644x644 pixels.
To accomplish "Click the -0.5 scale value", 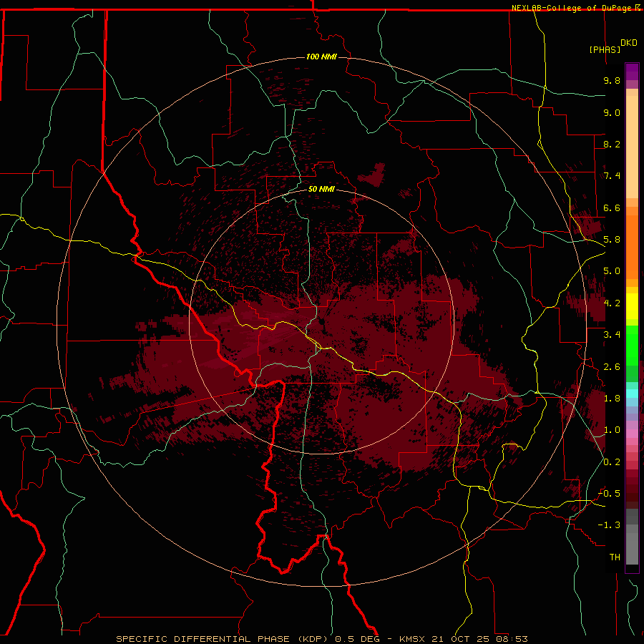I will [609, 494].
